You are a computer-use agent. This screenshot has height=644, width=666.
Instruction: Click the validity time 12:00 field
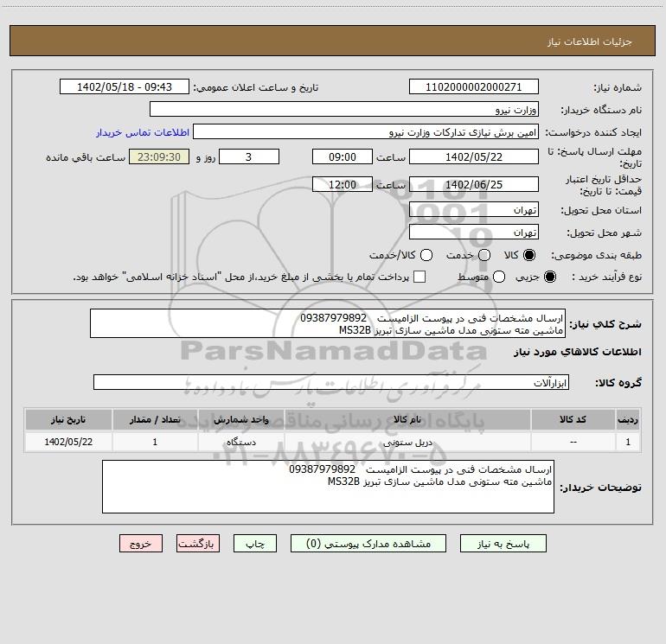coord(343,184)
